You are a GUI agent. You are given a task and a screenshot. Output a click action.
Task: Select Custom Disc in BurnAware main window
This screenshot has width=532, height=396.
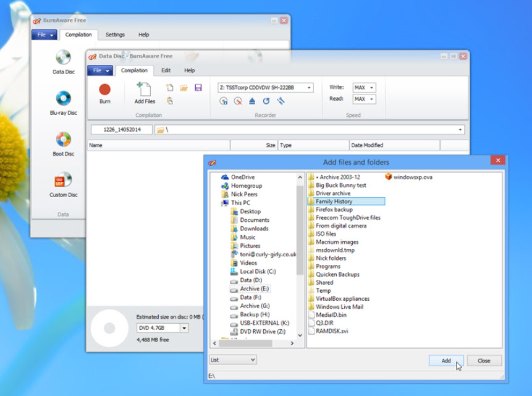(x=64, y=185)
